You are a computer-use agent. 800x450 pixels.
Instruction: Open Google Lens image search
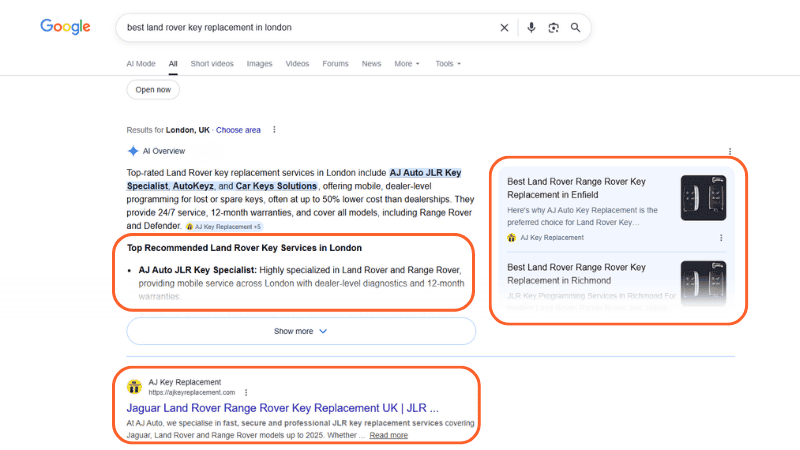tap(553, 28)
